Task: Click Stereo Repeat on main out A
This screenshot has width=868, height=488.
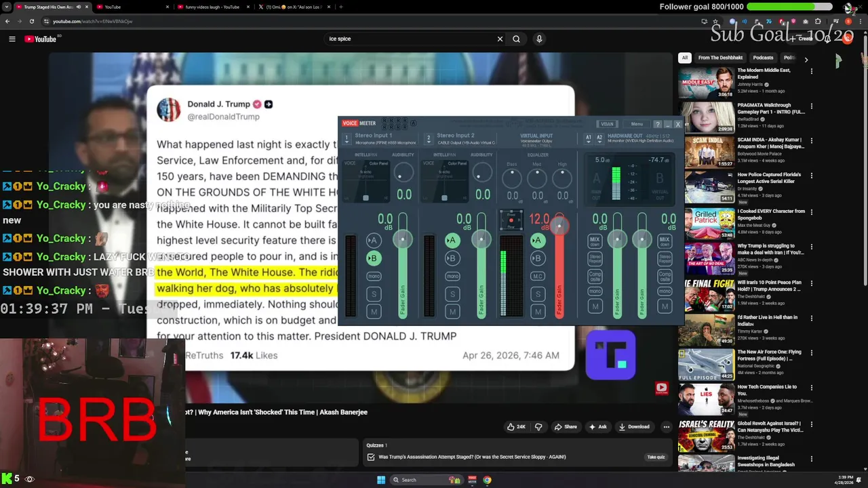Action: tap(595, 258)
